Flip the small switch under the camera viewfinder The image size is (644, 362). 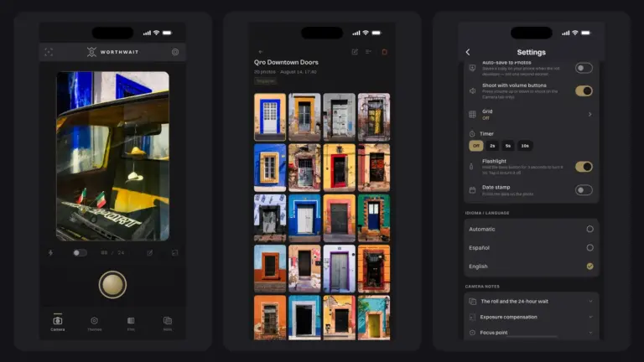click(x=80, y=253)
